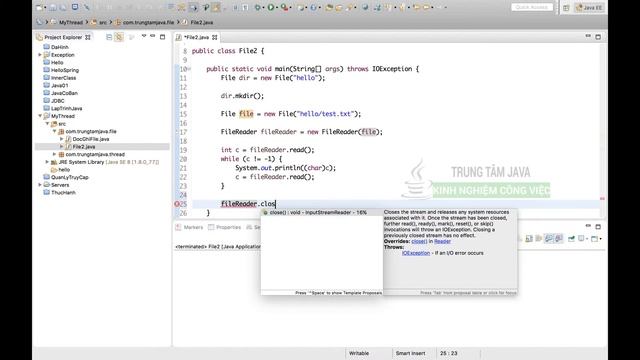The width and height of the screenshot is (640, 360).
Task: Collapse the MyThread project node
Action: point(40,116)
